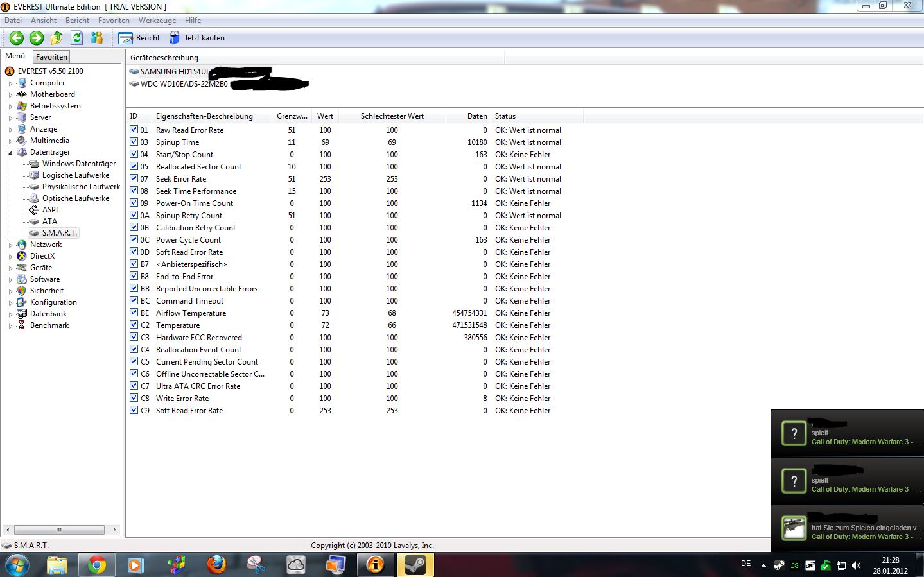Click the green Back arrow toolbar icon
The image size is (924, 577).
17,38
